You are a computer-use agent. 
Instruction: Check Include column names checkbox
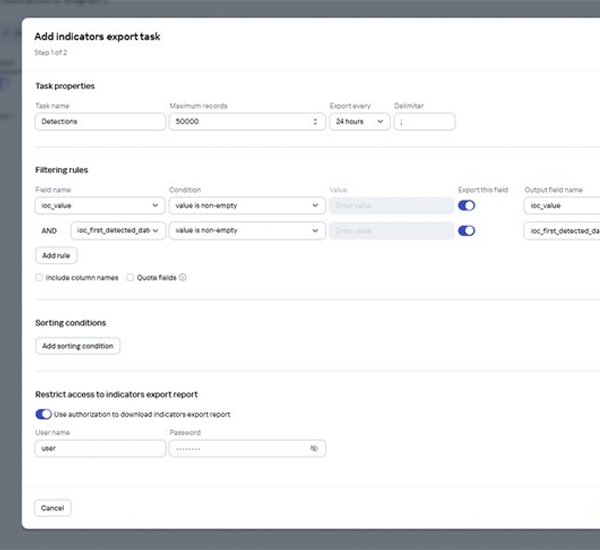(x=39, y=277)
